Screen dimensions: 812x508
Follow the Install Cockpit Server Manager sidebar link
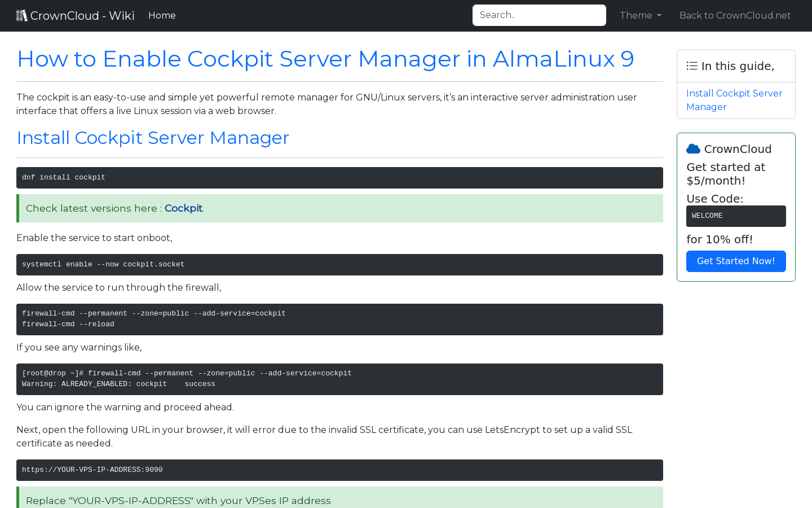[734, 100]
